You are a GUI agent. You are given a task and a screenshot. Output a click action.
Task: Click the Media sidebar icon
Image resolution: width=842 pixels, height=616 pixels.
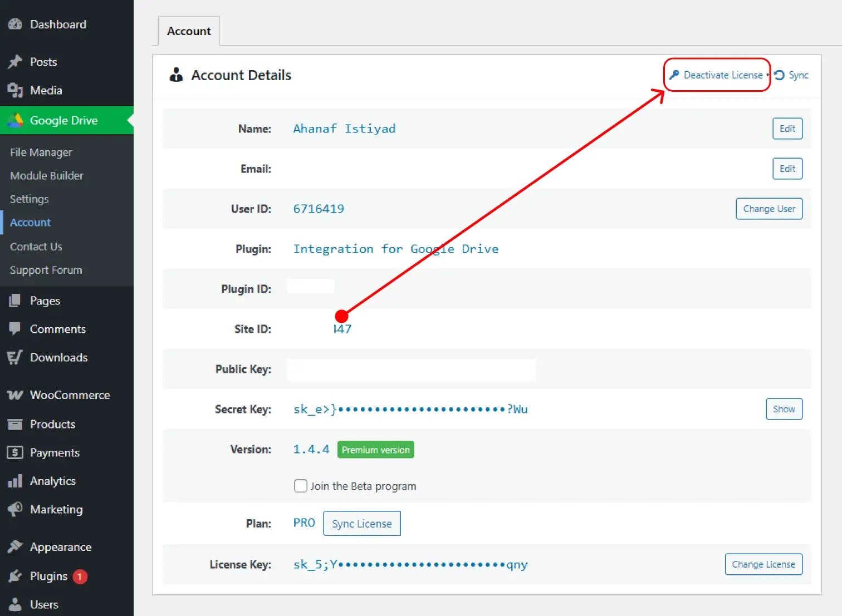(15, 90)
